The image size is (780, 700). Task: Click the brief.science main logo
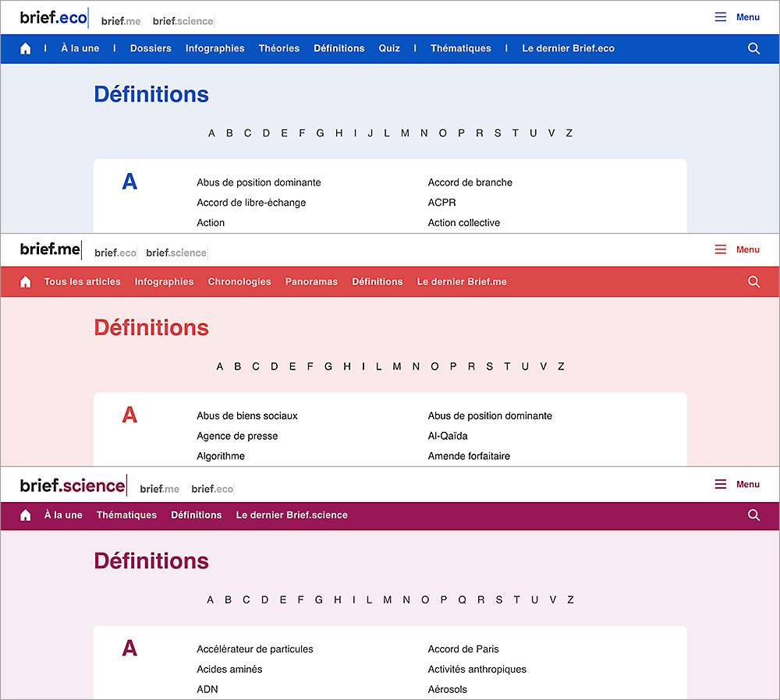coord(72,485)
